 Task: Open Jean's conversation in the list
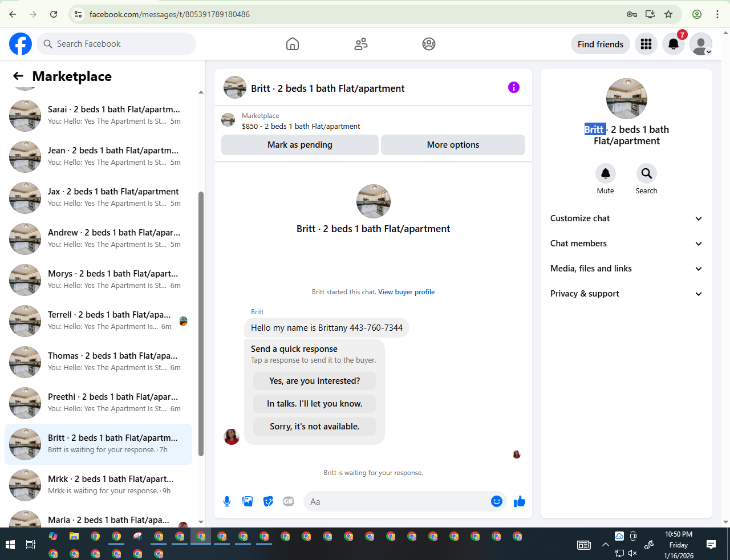(98, 156)
